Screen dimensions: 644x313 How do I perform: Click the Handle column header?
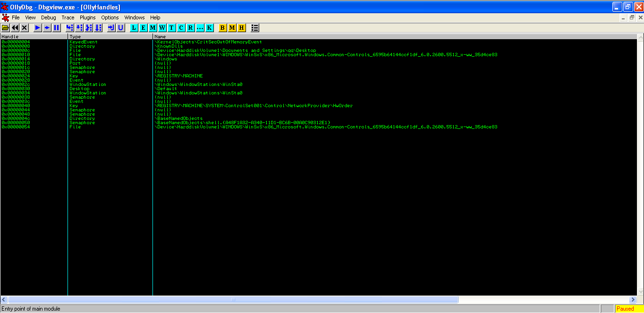point(34,36)
